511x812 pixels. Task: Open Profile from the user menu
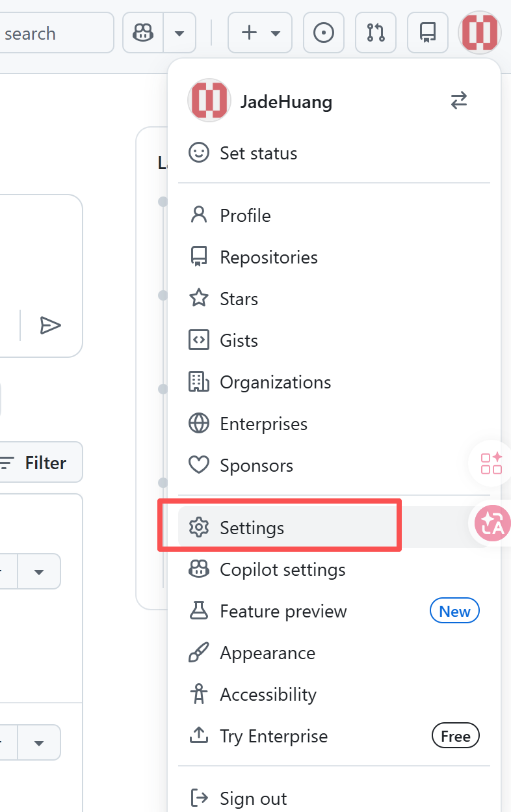tap(245, 216)
